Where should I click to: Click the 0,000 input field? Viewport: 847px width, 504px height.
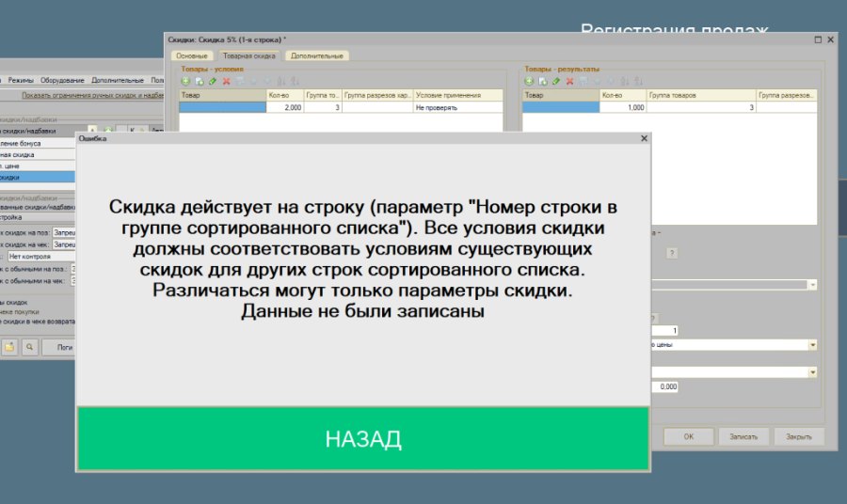(664, 386)
